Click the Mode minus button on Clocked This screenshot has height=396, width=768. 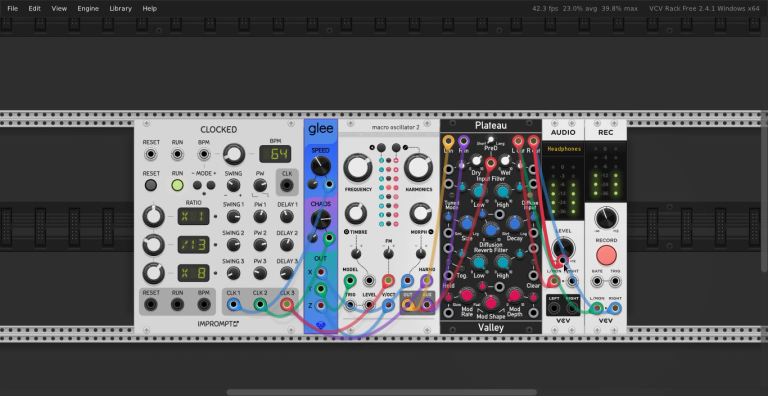197,185
